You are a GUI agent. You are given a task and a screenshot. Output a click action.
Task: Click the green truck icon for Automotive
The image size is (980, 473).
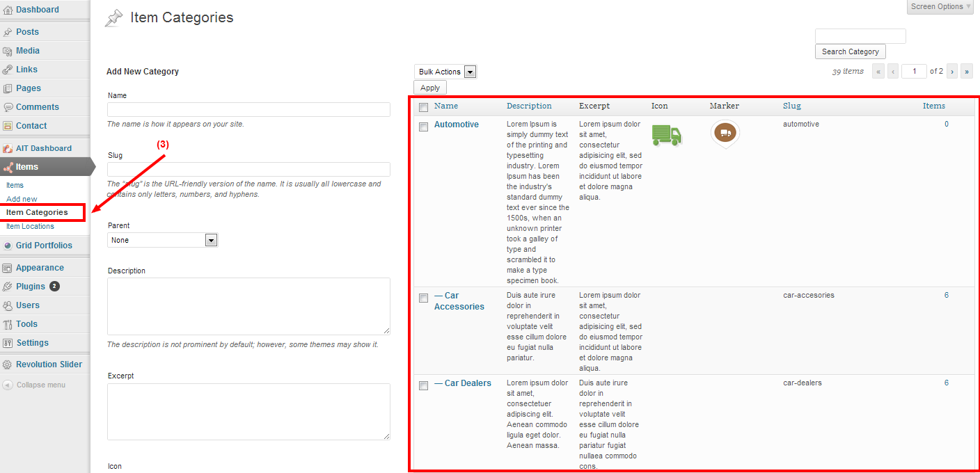[666, 135]
